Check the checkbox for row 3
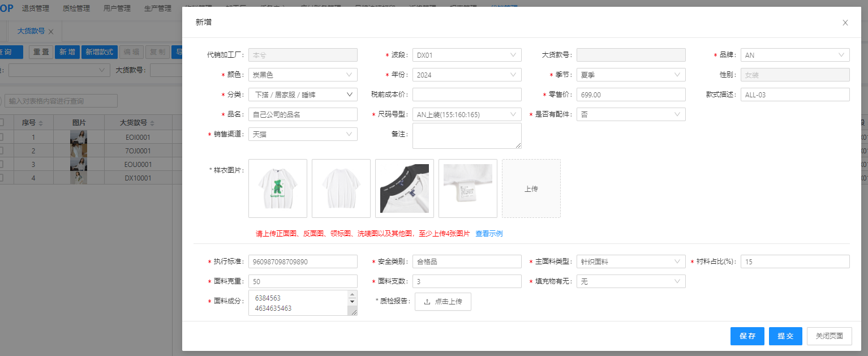The image size is (868, 356). coord(2,164)
